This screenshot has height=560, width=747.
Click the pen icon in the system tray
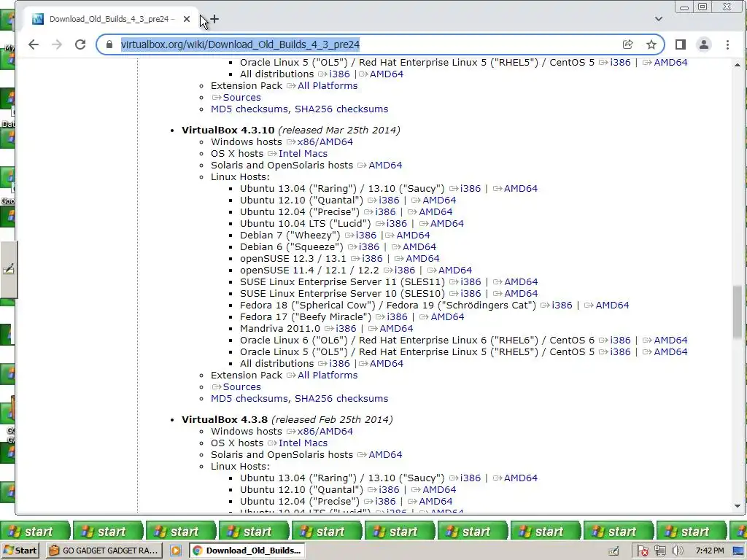(614, 551)
